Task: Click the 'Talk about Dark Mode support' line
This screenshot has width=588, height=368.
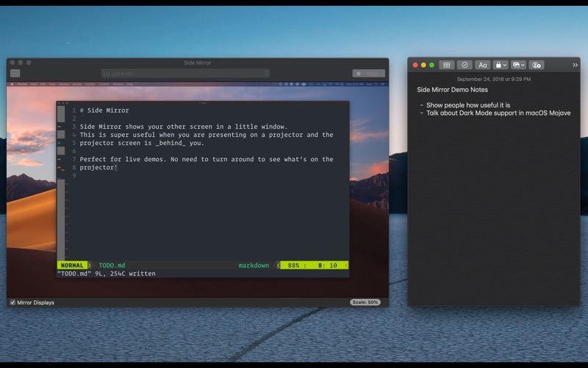Action: coord(498,113)
